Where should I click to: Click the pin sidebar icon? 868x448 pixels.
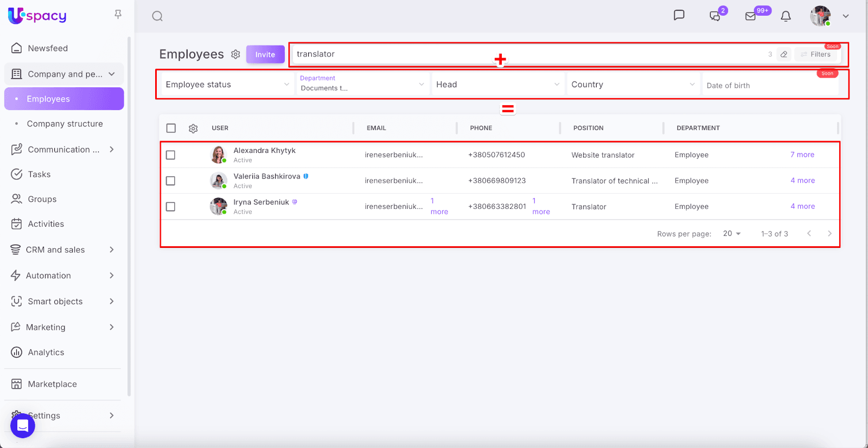pos(118,15)
